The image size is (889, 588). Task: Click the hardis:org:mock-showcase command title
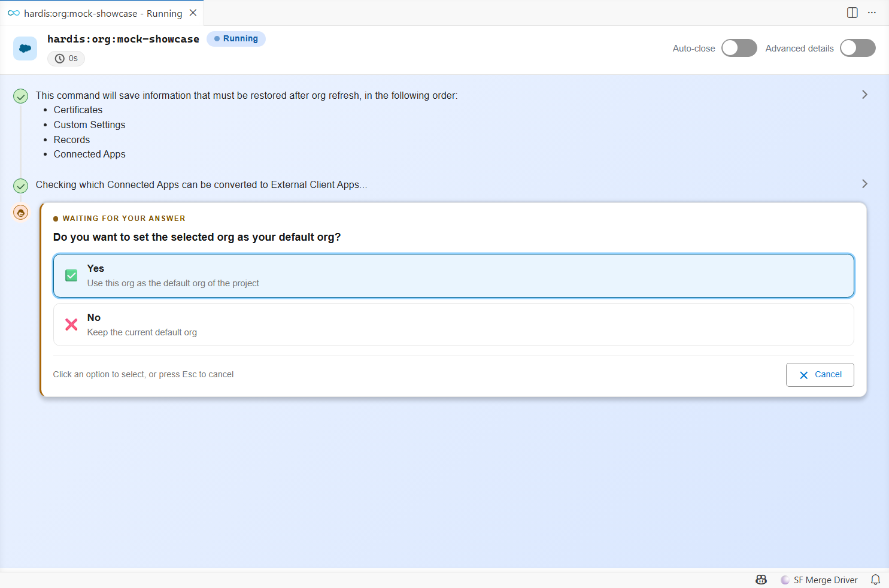[x=123, y=39]
